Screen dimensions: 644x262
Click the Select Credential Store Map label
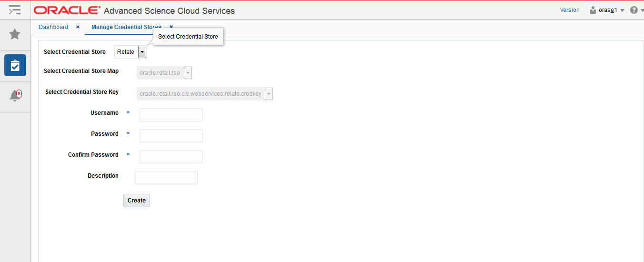coord(81,71)
